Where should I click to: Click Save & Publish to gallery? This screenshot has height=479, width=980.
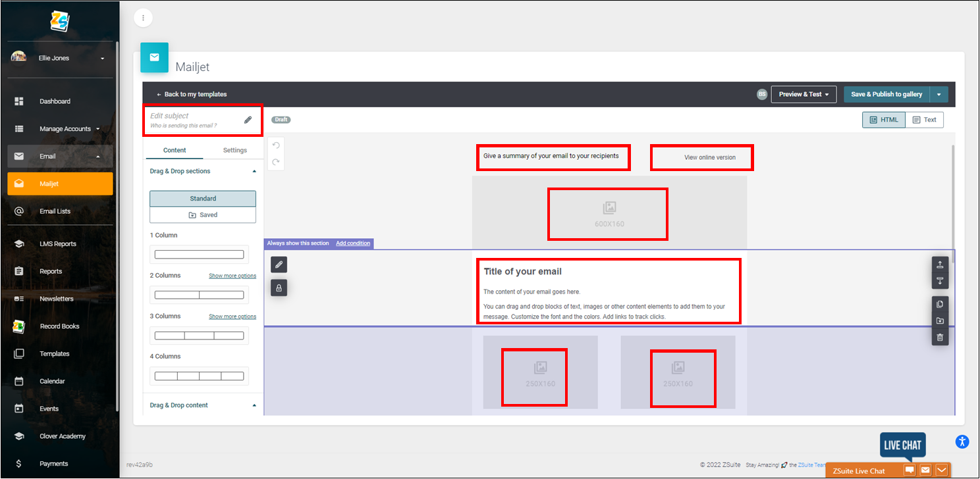click(x=886, y=94)
